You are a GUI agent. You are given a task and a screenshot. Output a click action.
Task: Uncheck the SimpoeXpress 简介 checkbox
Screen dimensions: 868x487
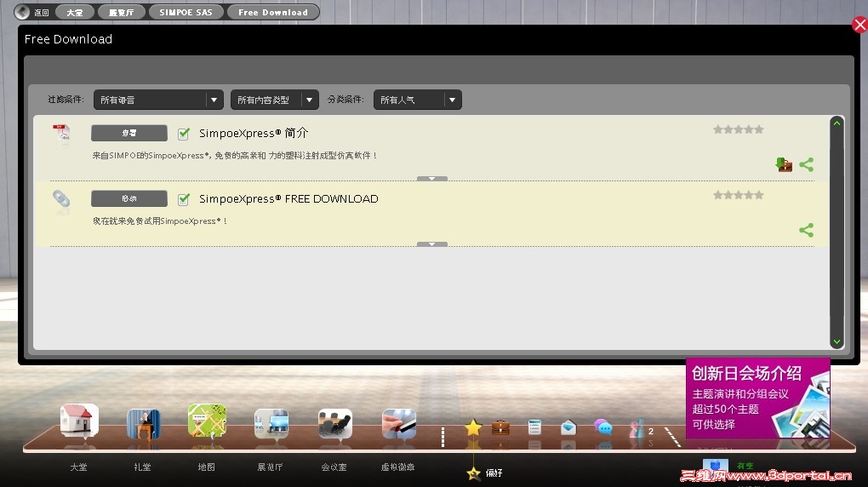(184, 134)
